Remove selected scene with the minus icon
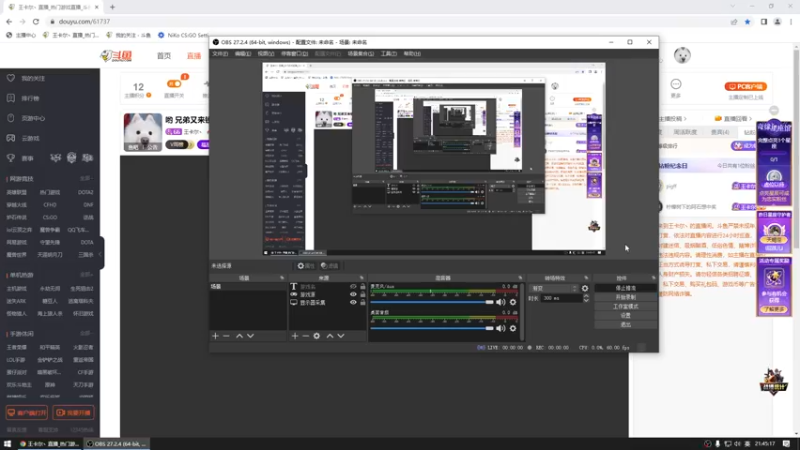This screenshot has width=800, height=450. (x=227, y=336)
